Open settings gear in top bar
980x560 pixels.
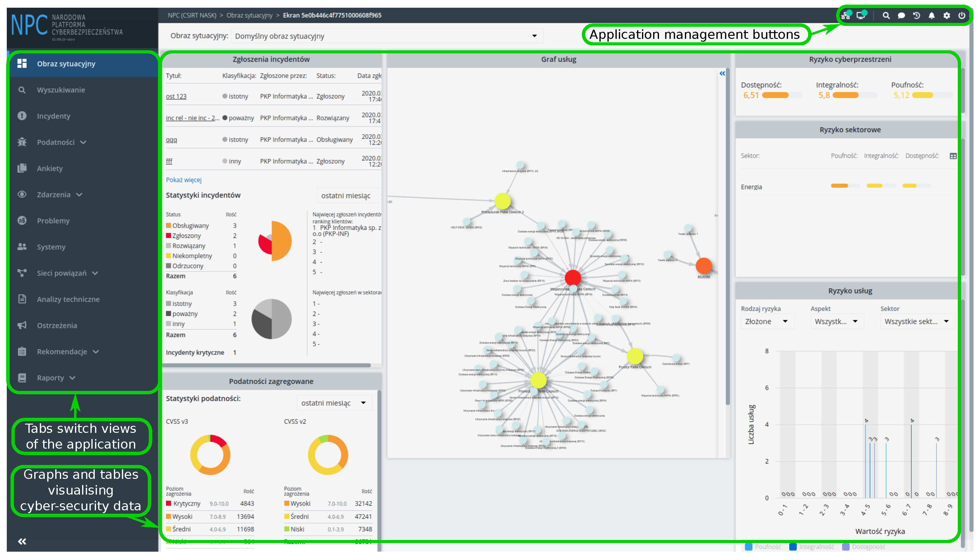click(947, 16)
